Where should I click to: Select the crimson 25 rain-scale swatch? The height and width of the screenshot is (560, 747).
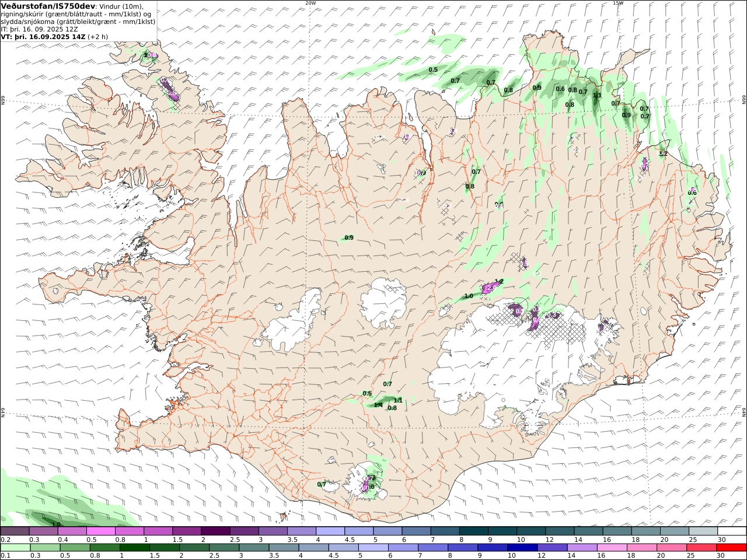pyautogui.click(x=702, y=548)
